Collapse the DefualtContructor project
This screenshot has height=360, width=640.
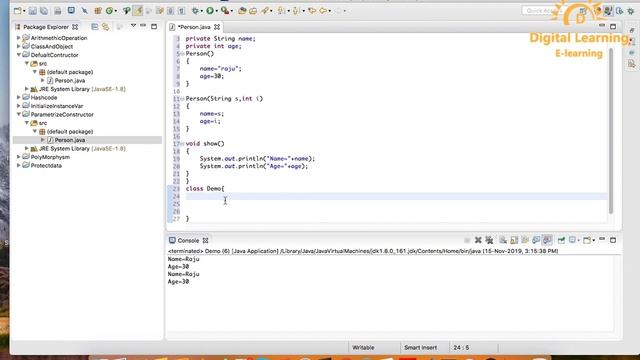pyautogui.click(x=18, y=55)
